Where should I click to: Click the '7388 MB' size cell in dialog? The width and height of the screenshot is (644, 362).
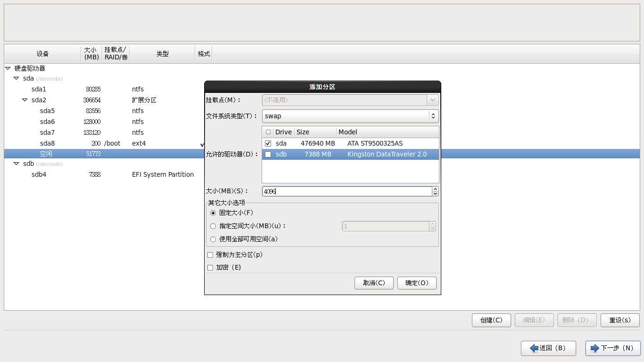[318, 154]
